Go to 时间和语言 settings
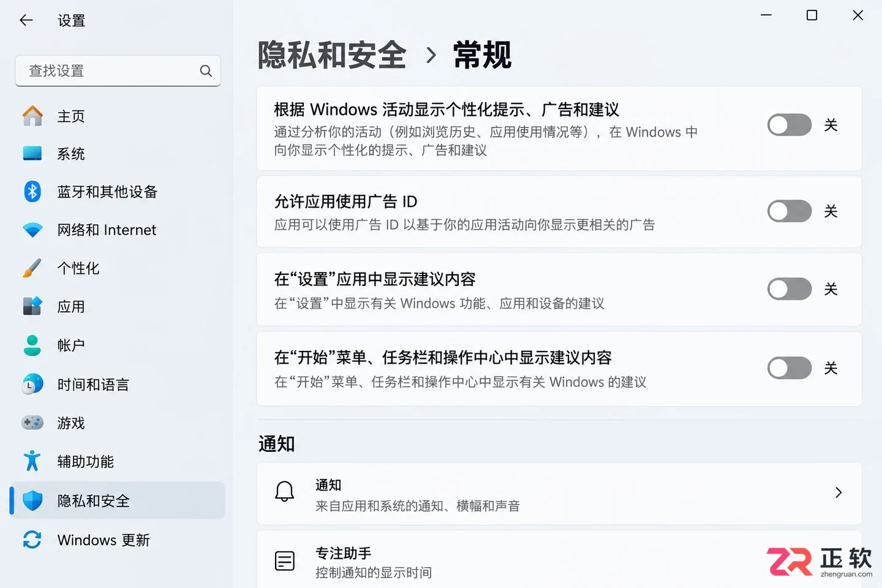882x588 pixels. [x=118, y=384]
